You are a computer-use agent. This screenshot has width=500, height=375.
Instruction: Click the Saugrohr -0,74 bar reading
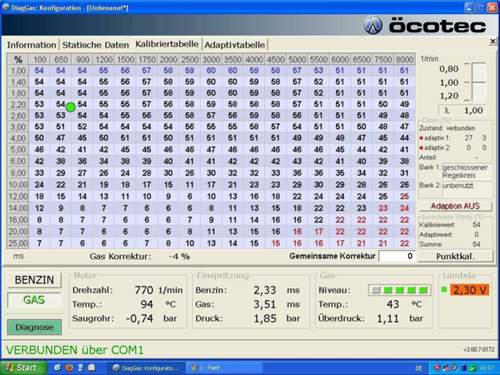150,318
